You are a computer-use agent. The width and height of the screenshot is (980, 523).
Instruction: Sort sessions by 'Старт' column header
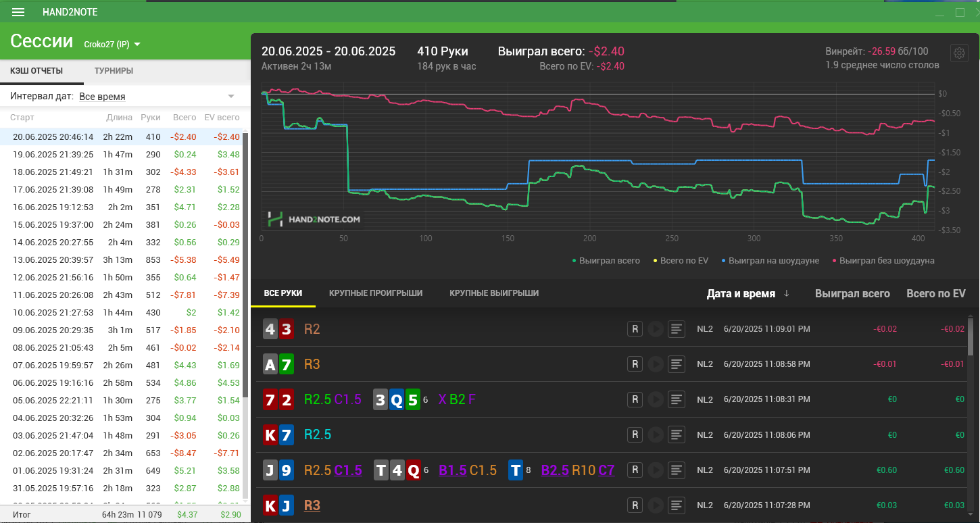point(22,117)
